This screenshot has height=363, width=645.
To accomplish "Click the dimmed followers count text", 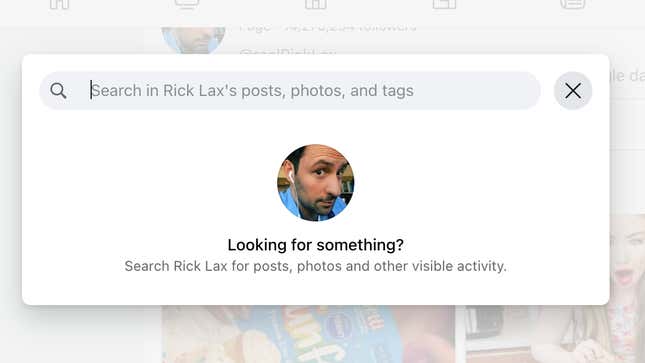I will (328, 29).
